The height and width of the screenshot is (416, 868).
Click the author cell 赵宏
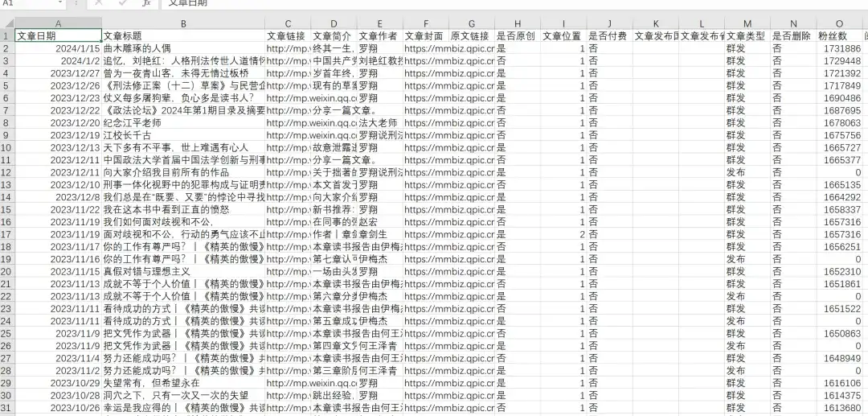coord(379,222)
